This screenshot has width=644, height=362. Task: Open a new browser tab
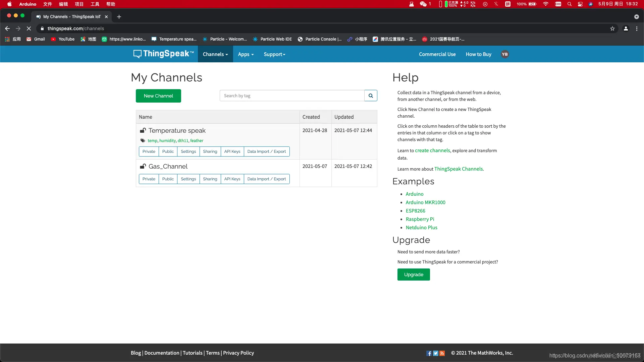pos(119,17)
